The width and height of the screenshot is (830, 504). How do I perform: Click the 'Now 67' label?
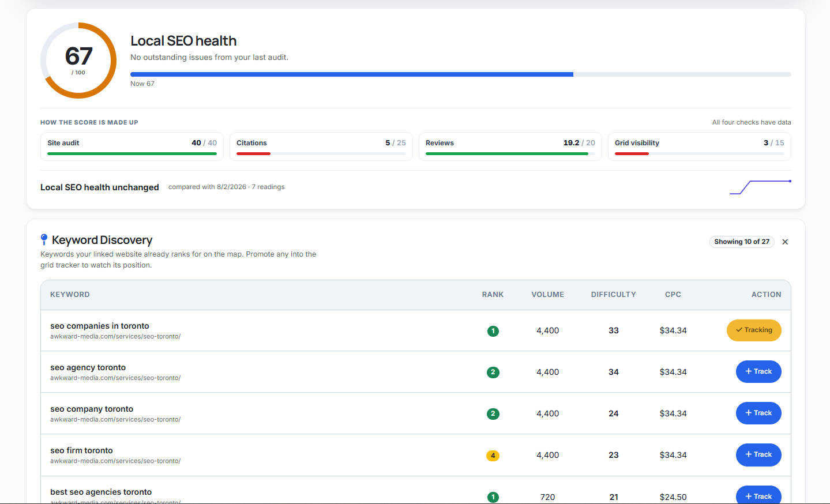pyautogui.click(x=142, y=84)
